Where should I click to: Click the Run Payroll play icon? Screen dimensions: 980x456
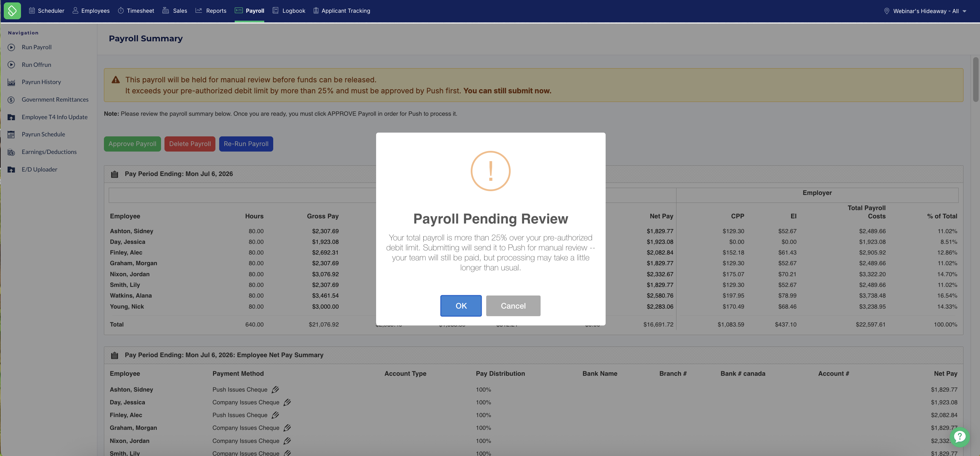(x=11, y=47)
